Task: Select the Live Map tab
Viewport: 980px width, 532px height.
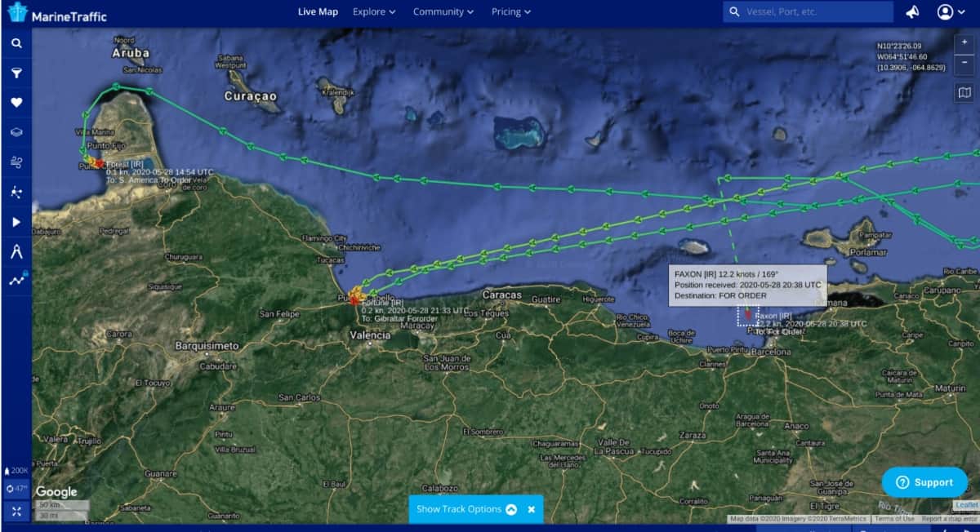Action: pos(318,12)
